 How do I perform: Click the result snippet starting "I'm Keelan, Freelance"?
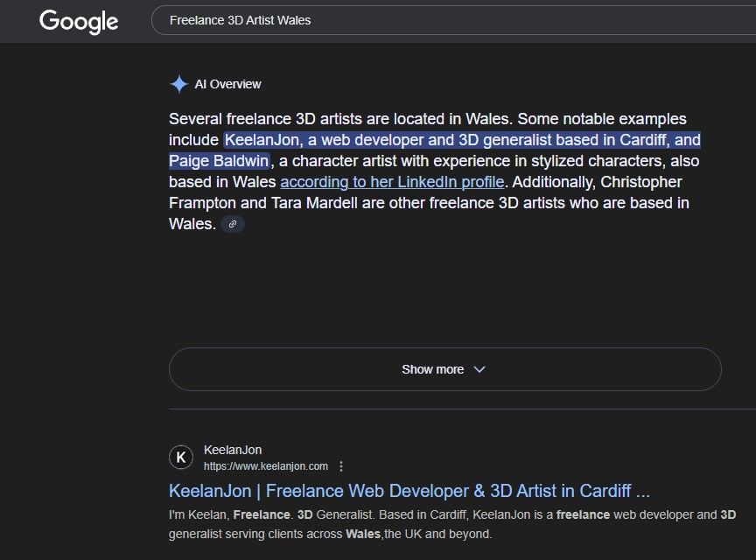(452, 524)
